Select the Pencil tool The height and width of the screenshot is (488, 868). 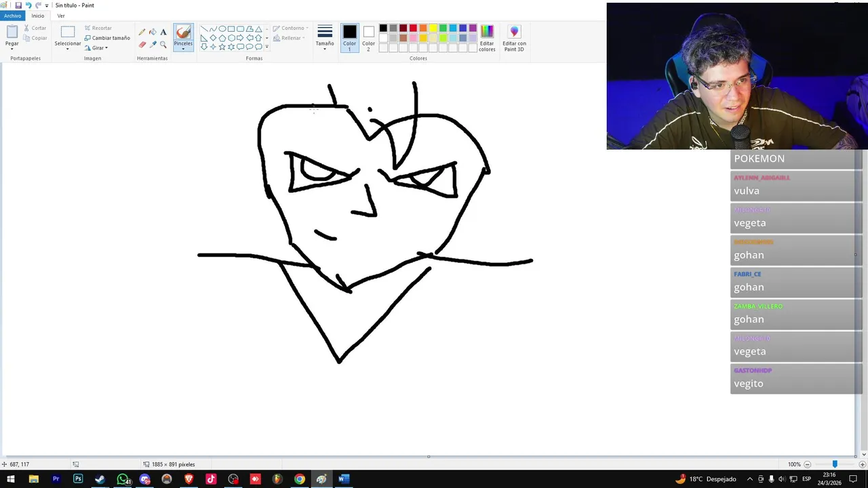coord(142,32)
